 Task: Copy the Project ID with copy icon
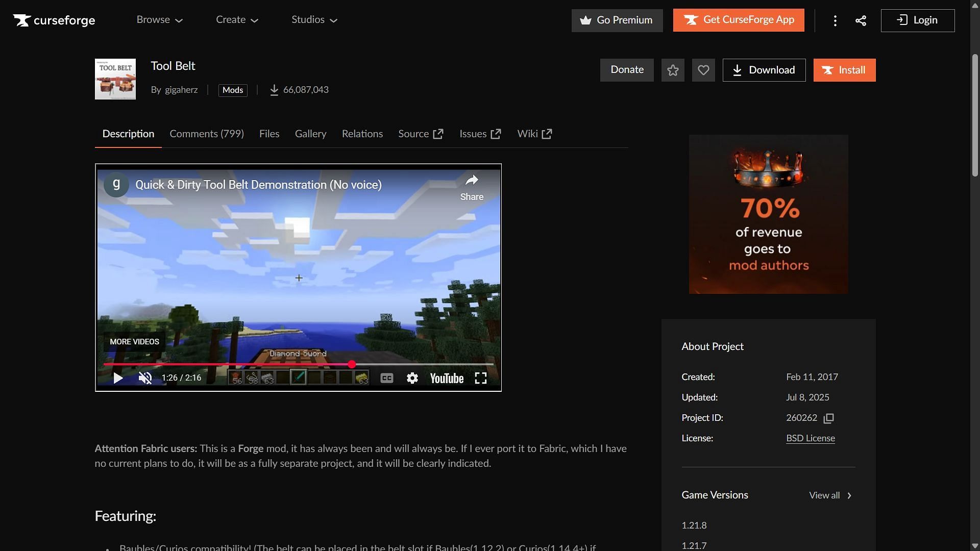[x=829, y=418]
